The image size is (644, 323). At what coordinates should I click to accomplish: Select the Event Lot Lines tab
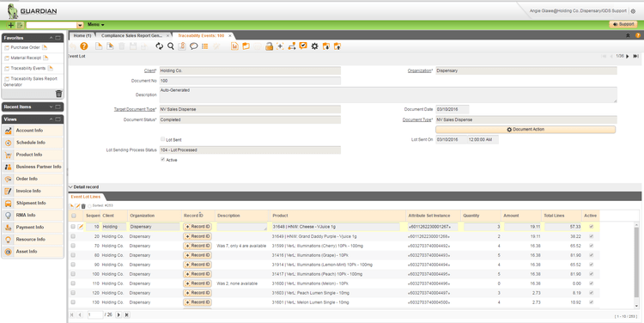(85, 197)
